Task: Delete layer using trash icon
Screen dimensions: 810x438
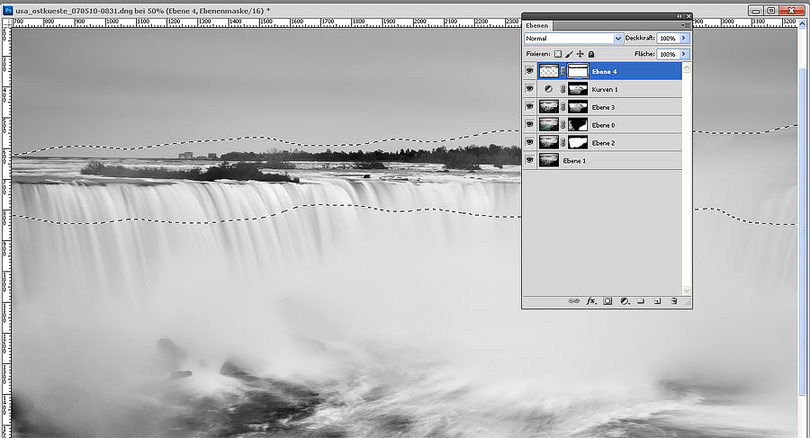Action: point(674,301)
